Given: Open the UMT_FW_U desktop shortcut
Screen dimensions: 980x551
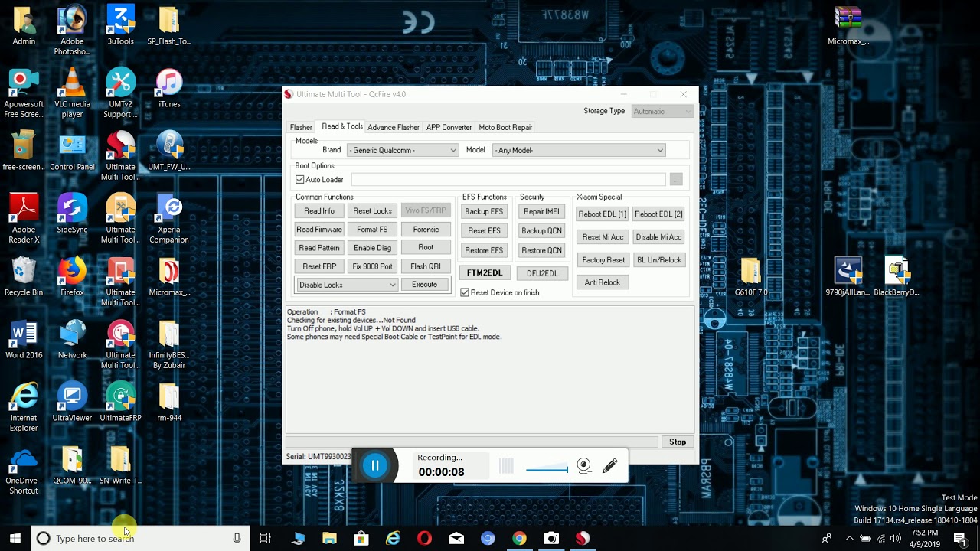Looking at the screenshot, I should point(169,151).
